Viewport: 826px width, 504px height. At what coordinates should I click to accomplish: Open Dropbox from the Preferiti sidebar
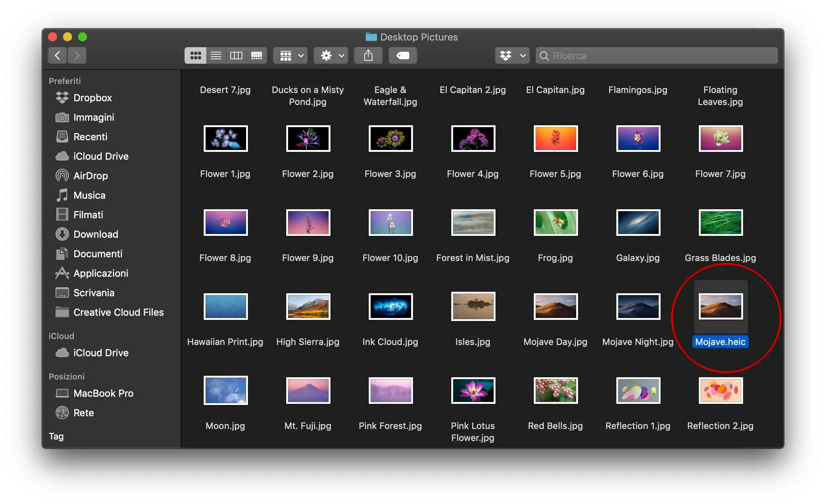pyautogui.click(x=93, y=97)
